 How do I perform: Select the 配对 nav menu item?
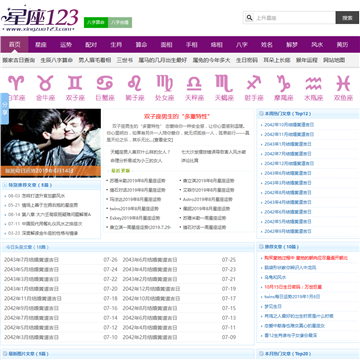(x=91, y=45)
